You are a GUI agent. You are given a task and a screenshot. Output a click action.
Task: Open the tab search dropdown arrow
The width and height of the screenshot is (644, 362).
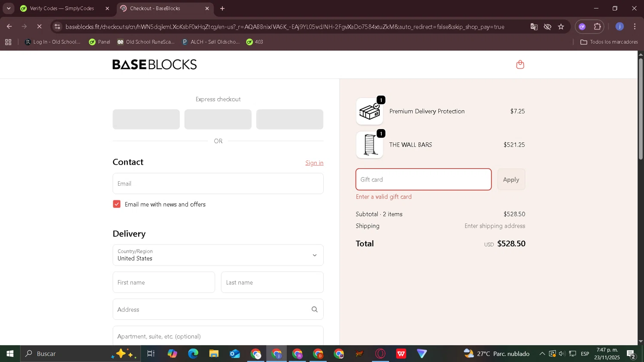click(x=9, y=9)
